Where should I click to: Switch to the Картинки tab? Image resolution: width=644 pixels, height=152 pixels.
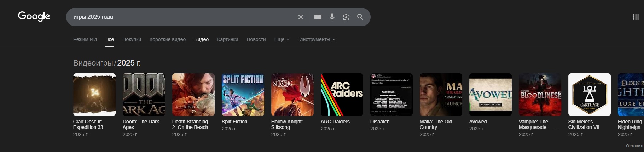click(227, 39)
